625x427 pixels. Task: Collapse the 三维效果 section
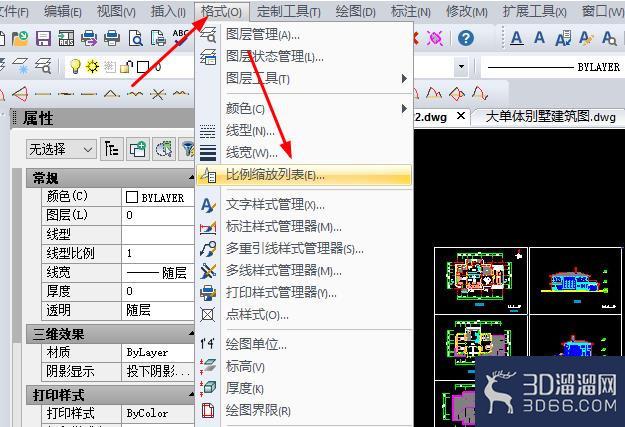click(191, 334)
